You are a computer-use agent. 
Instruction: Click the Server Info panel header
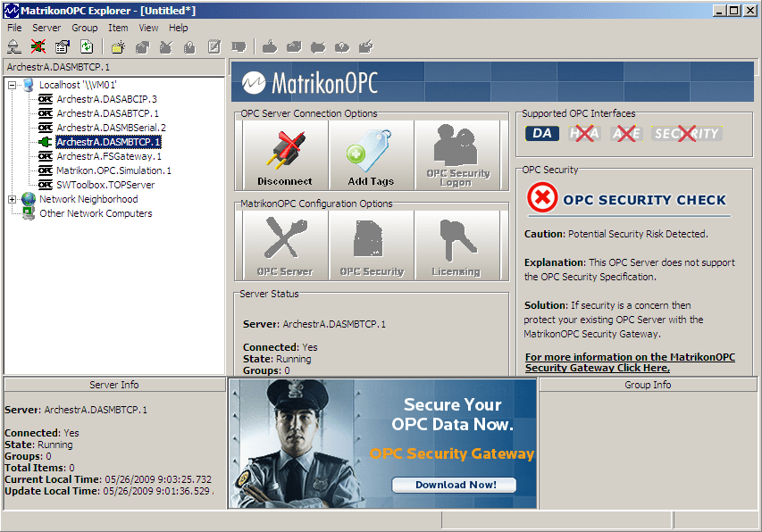(x=114, y=385)
